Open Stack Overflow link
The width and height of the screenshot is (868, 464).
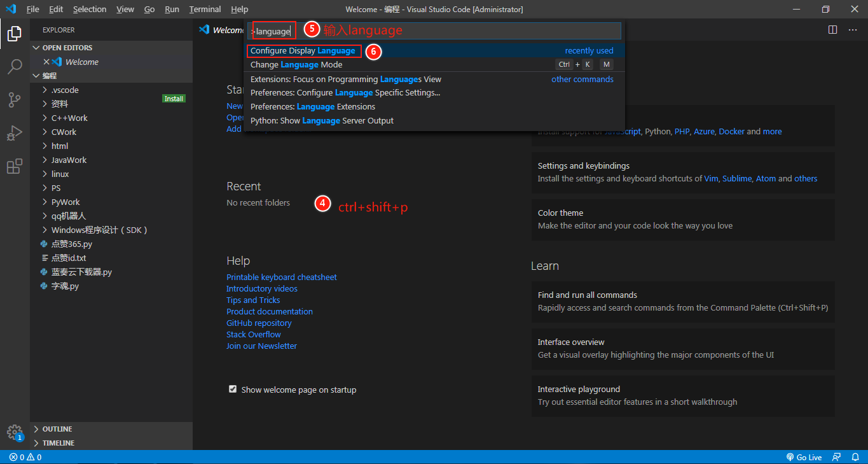tap(254, 334)
